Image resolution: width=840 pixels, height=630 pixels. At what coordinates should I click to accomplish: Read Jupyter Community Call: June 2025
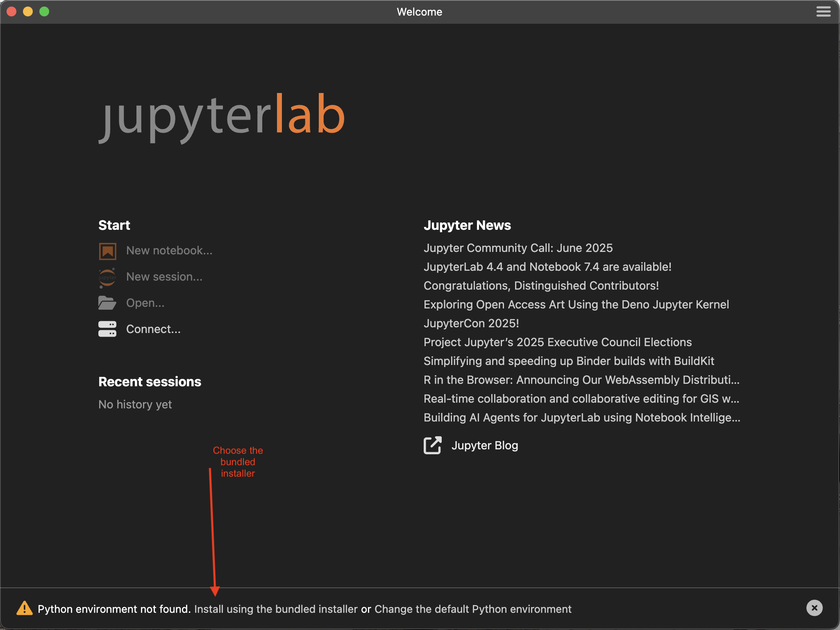pos(518,248)
